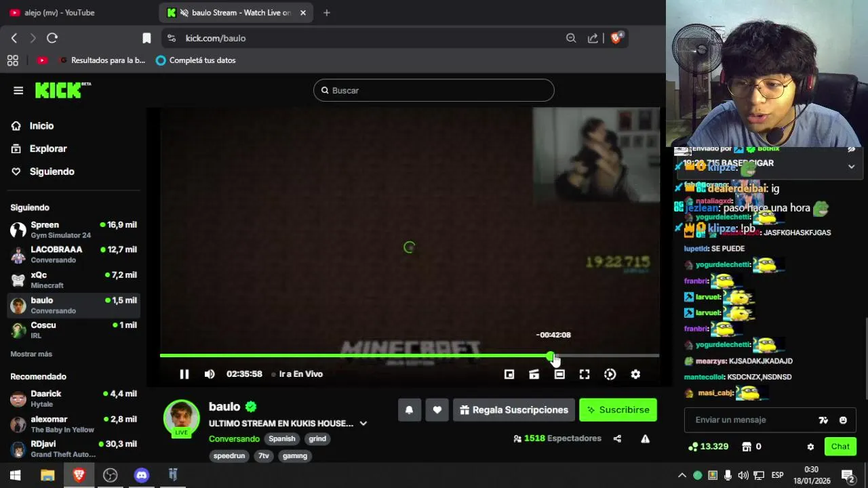
Task: Focus the Buscar search field
Action: (434, 90)
